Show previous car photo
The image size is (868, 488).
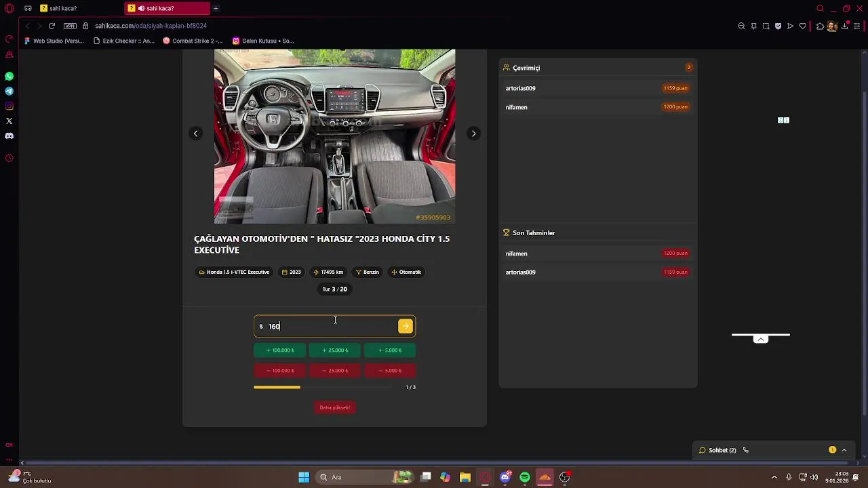click(195, 134)
